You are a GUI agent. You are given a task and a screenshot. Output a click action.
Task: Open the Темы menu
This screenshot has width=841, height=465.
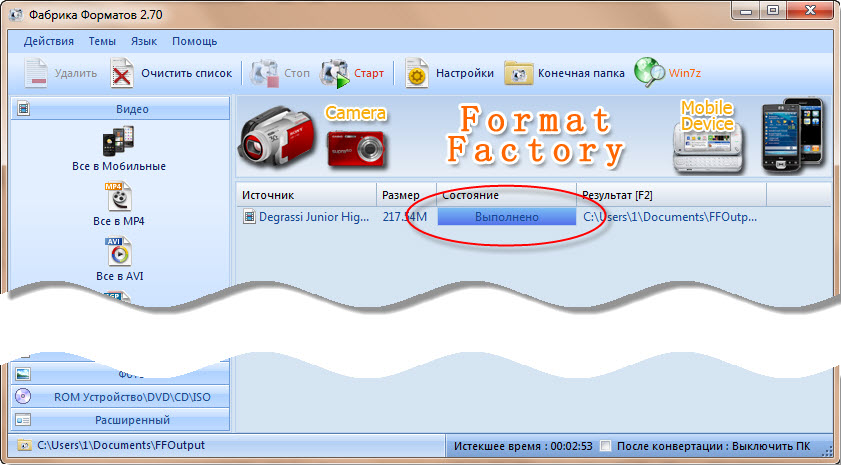[102, 41]
